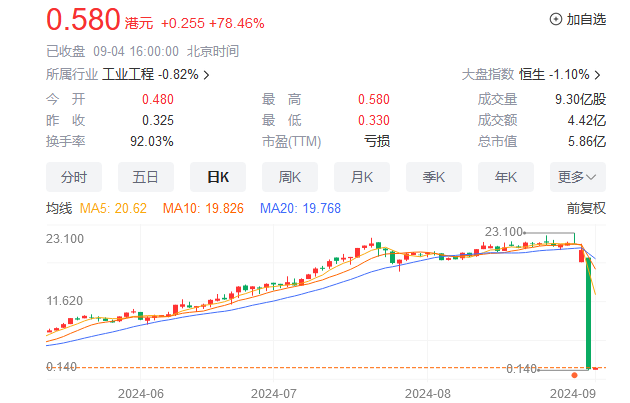Viewport: 630px width, 403px height.
Task: Select the 周K chart tab
Action: pos(290,177)
